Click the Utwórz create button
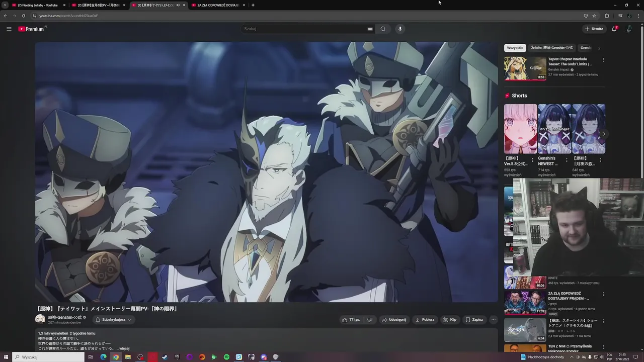The height and width of the screenshot is (362, 644). (594, 29)
